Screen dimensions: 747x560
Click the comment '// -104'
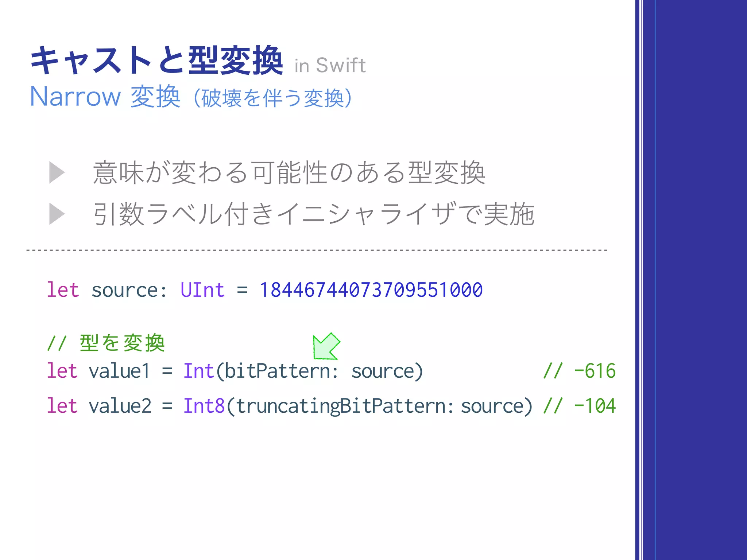[579, 406]
